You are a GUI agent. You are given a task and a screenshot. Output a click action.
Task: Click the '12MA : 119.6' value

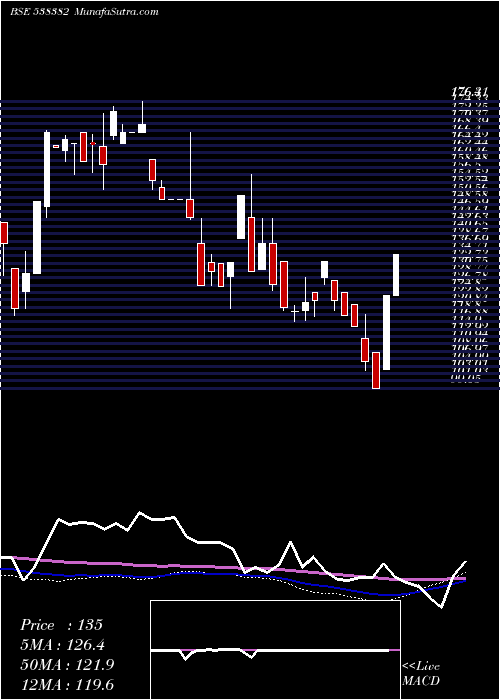(67, 684)
